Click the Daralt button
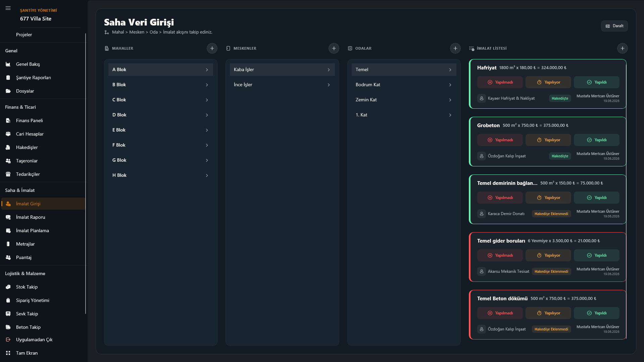The width and height of the screenshot is (644, 362). pos(614,26)
